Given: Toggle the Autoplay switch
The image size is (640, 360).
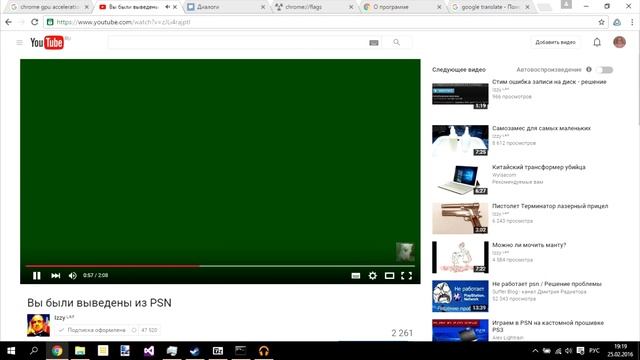Looking at the screenshot, I should 605,70.
